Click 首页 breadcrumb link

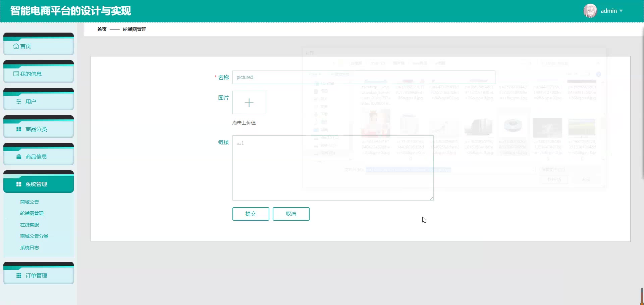[x=102, y=29]
